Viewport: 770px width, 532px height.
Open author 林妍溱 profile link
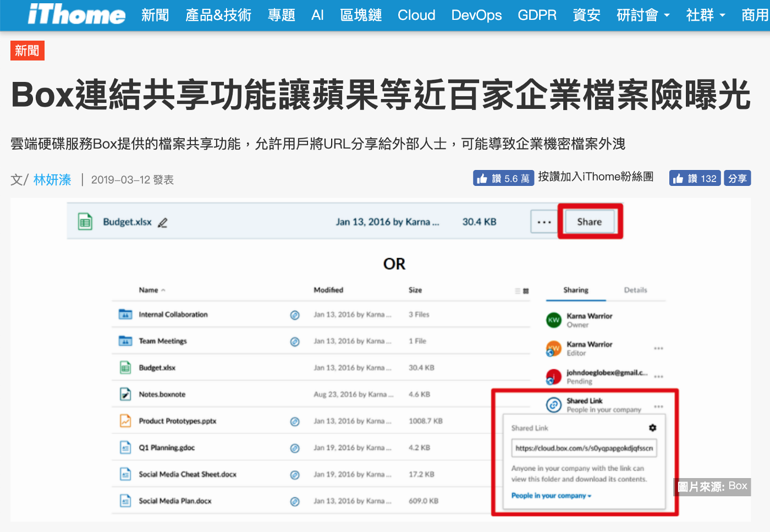tap(52, 180)
